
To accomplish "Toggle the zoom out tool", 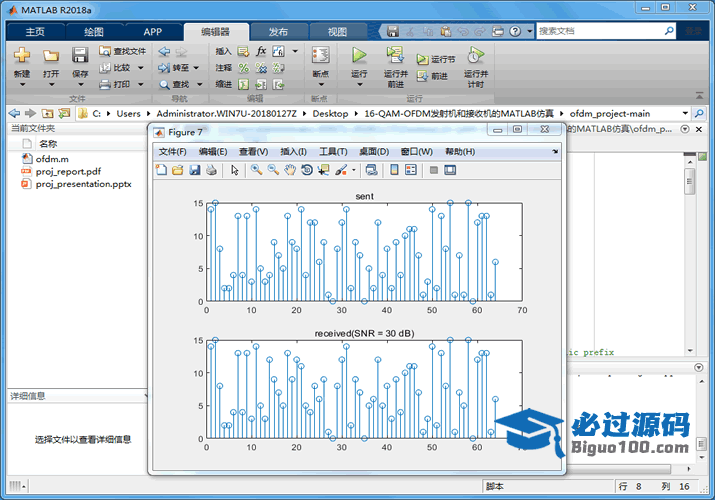I will tap(273, 170).
